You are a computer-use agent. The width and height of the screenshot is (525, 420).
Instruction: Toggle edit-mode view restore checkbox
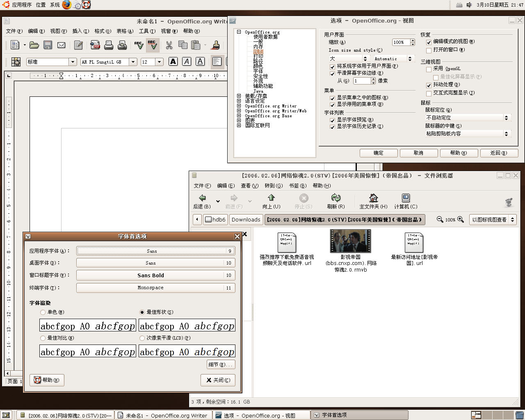tap(429, 42)
